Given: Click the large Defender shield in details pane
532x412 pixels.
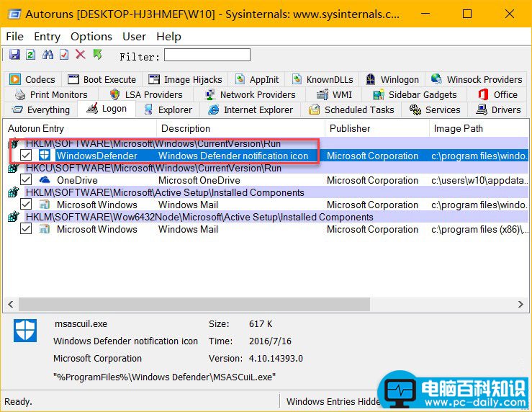Looking at the screenshot, I should click(x=25, y=330).
